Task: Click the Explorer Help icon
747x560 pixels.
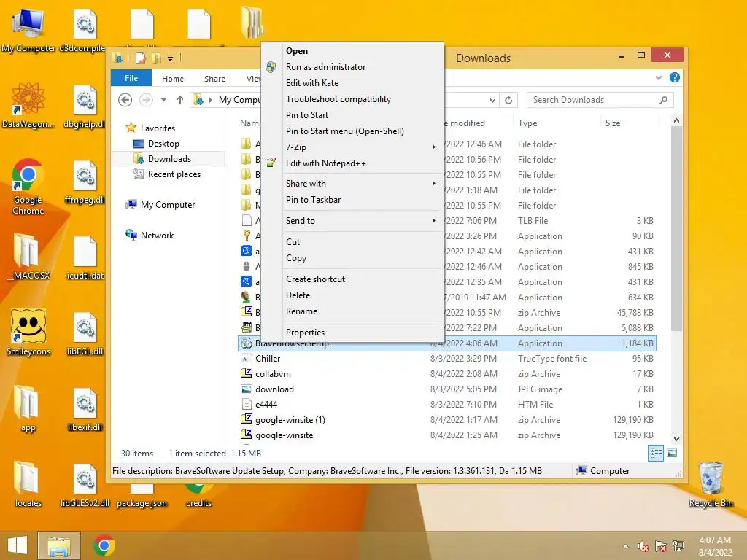Action: tap(675, 77)
